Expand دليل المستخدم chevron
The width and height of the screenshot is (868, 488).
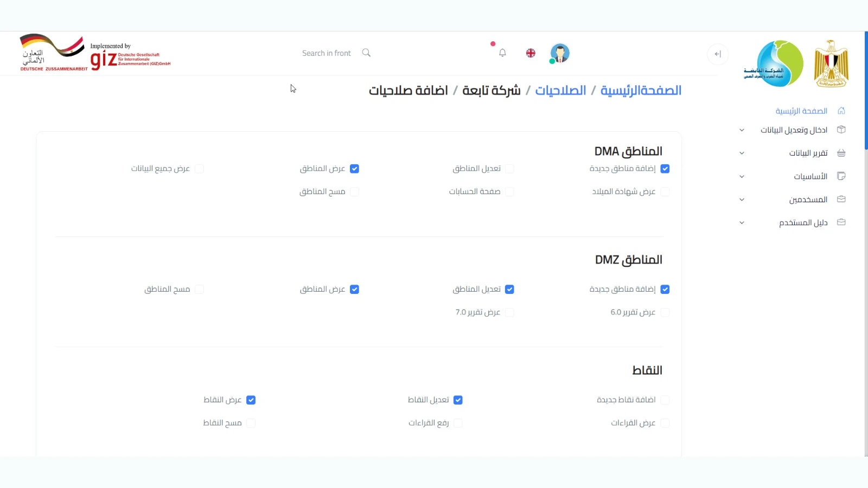coord(742,222)
